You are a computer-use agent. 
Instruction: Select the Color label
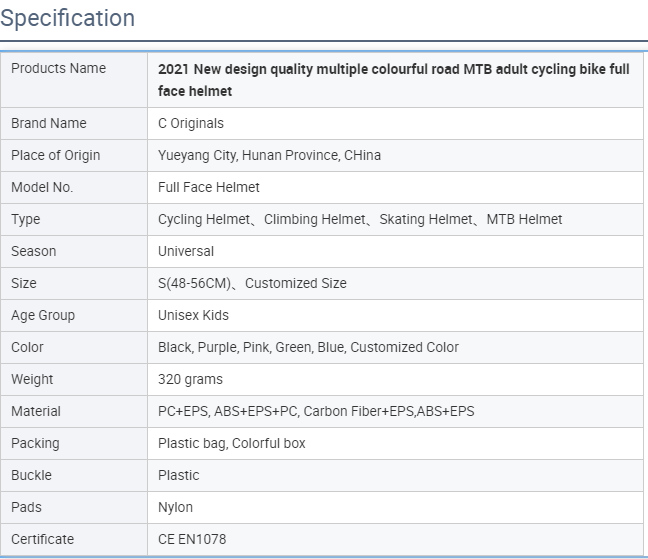(x=27, y=347)
